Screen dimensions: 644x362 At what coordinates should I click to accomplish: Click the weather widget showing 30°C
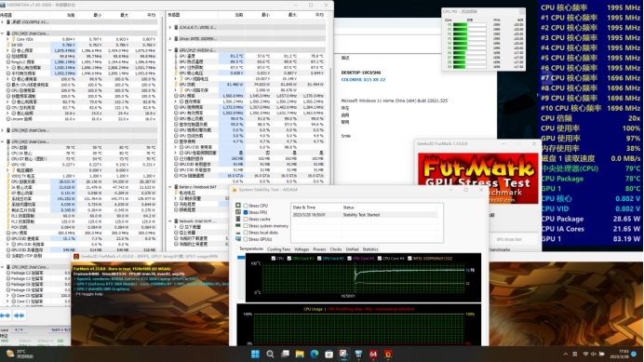click(20, 354)
